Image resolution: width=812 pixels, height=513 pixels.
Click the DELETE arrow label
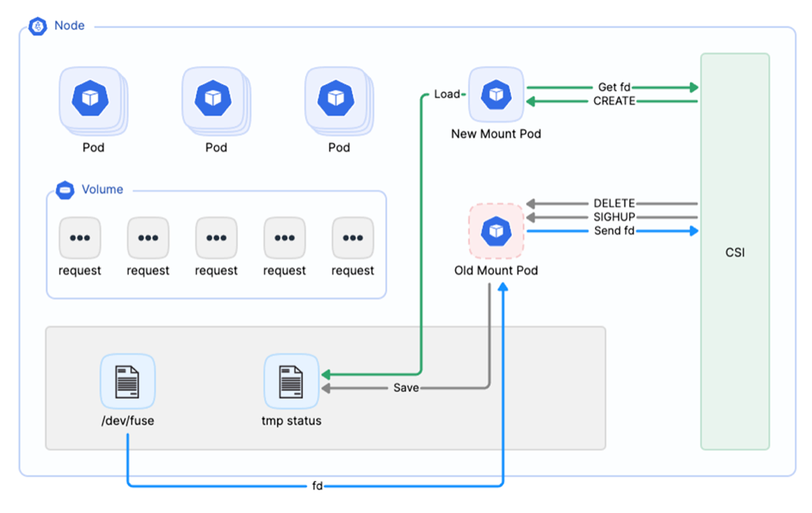coord(614,204)
